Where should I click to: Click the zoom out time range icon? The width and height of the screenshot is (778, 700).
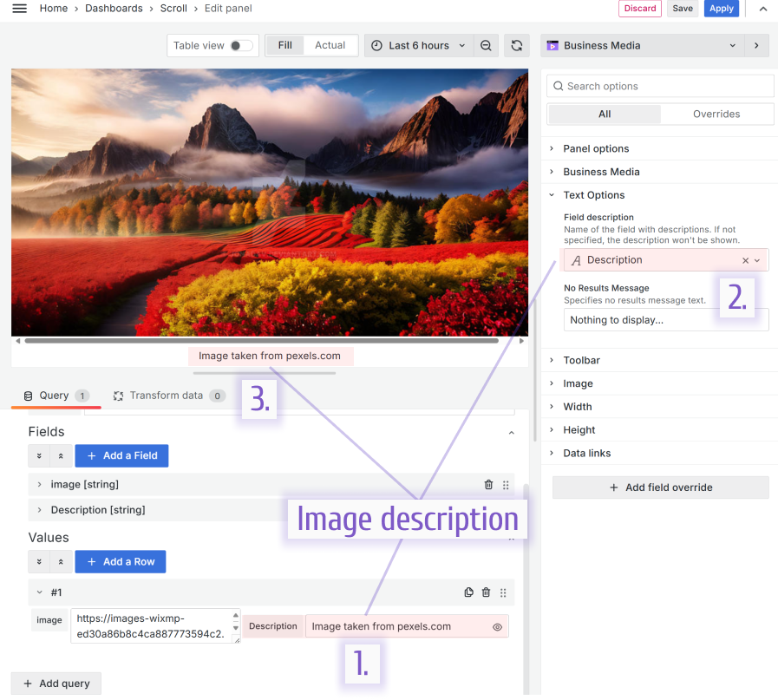[x=486, y=46]
